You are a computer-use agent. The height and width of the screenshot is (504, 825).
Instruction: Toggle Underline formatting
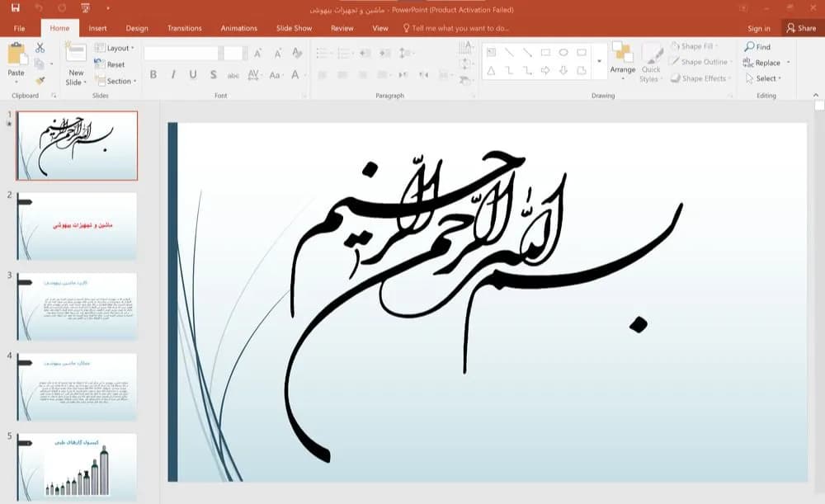click(192, 75)
